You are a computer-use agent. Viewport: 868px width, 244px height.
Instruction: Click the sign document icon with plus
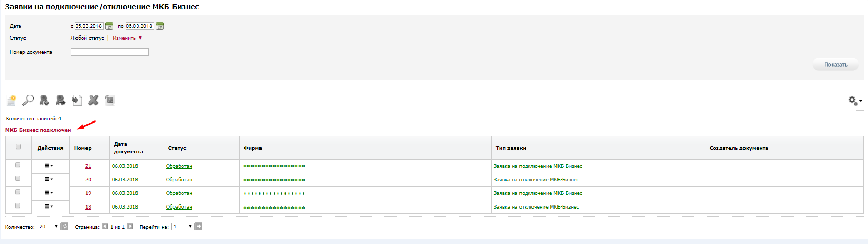tap(44, 100)
